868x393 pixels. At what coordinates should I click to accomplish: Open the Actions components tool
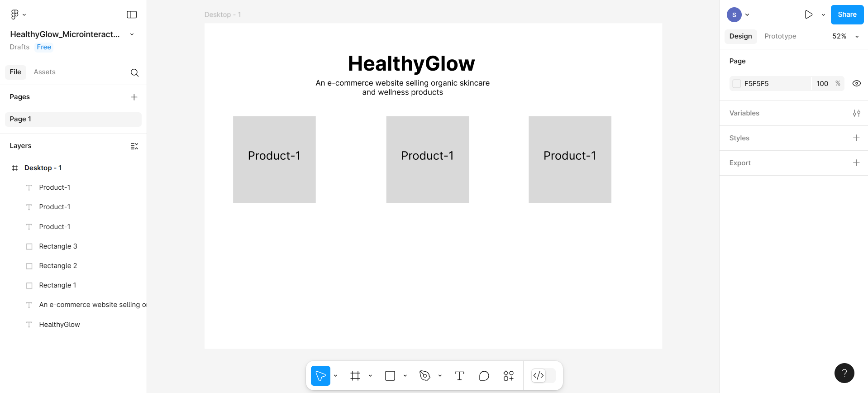tap(508, 376)
